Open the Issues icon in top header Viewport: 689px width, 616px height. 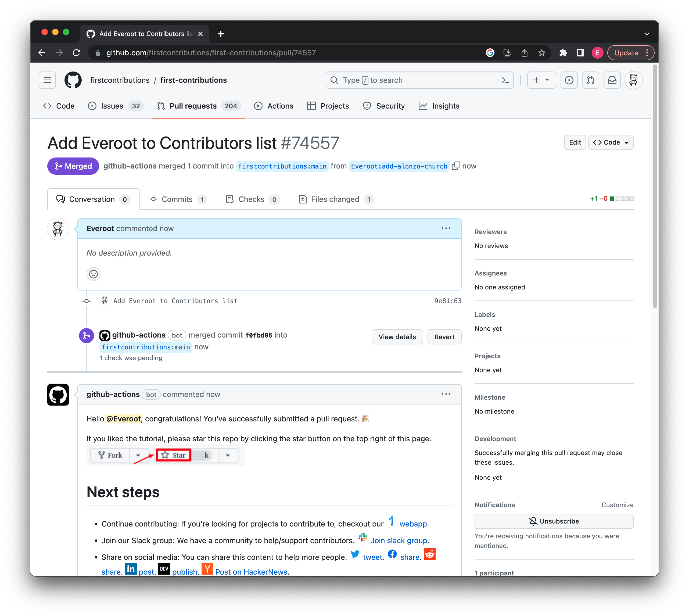(569, 80)
